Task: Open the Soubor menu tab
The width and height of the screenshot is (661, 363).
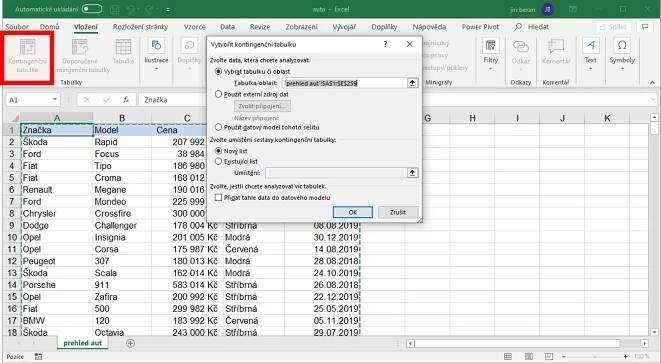Action: click(17, 27)
